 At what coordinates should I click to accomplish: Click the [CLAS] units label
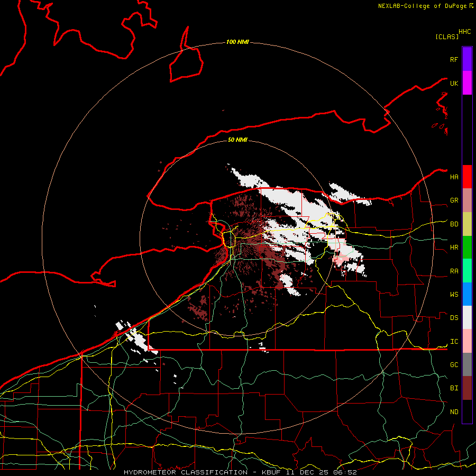coord(447,36)
